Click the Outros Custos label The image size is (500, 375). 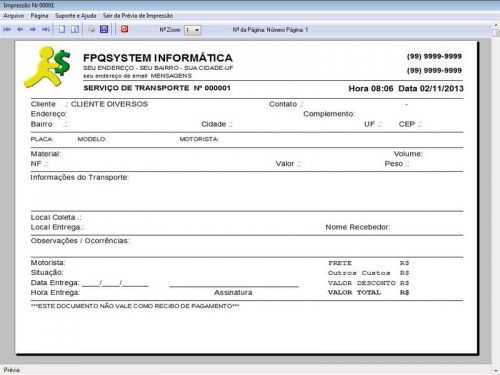pyautogui.click(x=359, y=273)
